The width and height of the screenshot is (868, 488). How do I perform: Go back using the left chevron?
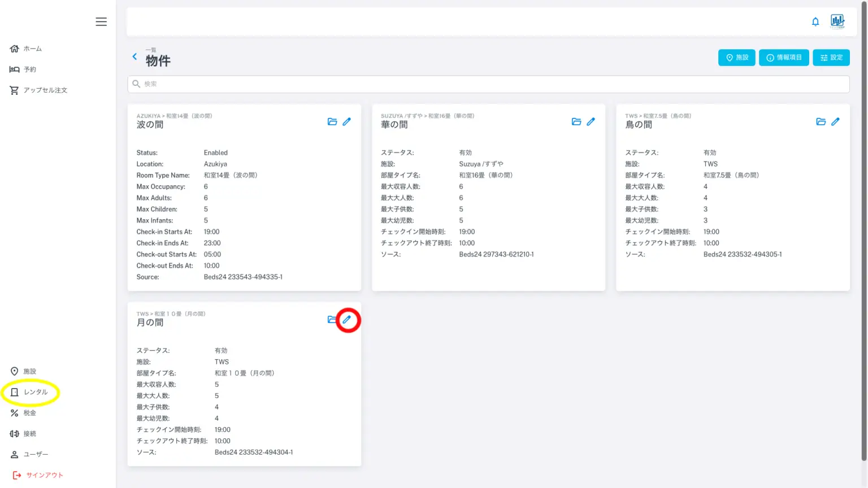tap(134, 56)
